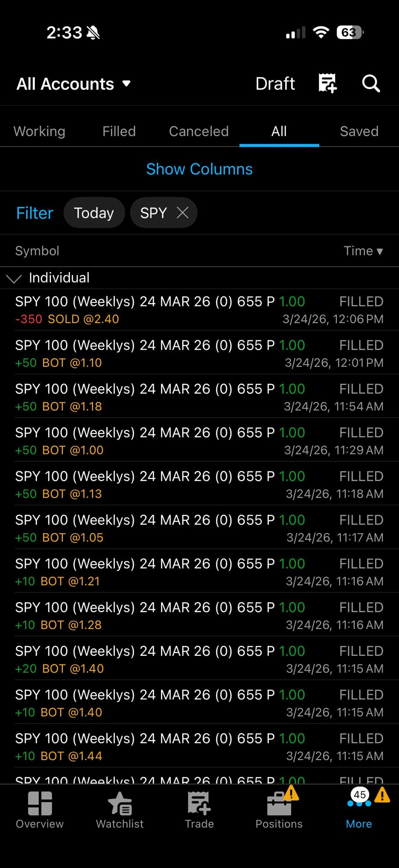
Task: Sort by the Time column
Action: [363, 251]
